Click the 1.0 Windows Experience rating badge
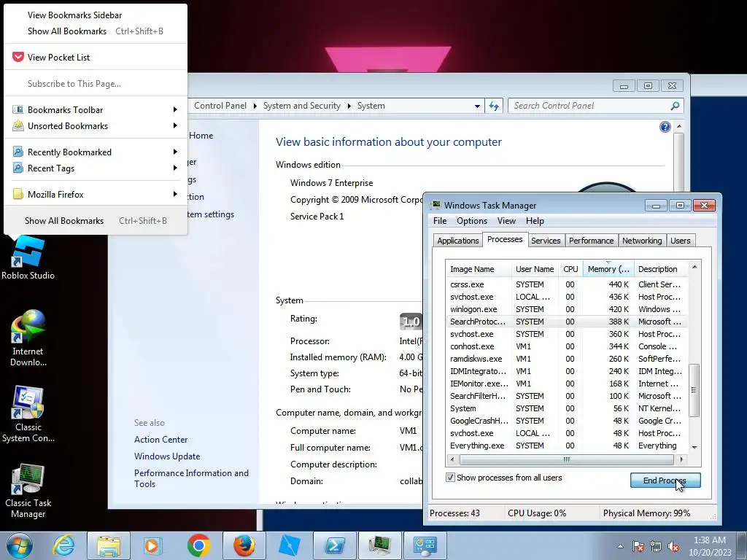This screenshot has width=747, height=560. [x=411, y=322]
